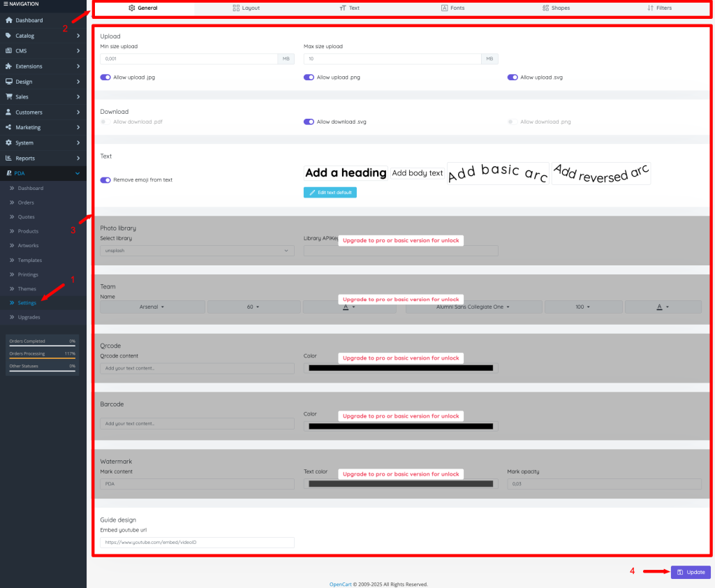715x588 pixels.
Task: Click the Edit text default button
Action: pyautogui.click(x=330, y=192)
